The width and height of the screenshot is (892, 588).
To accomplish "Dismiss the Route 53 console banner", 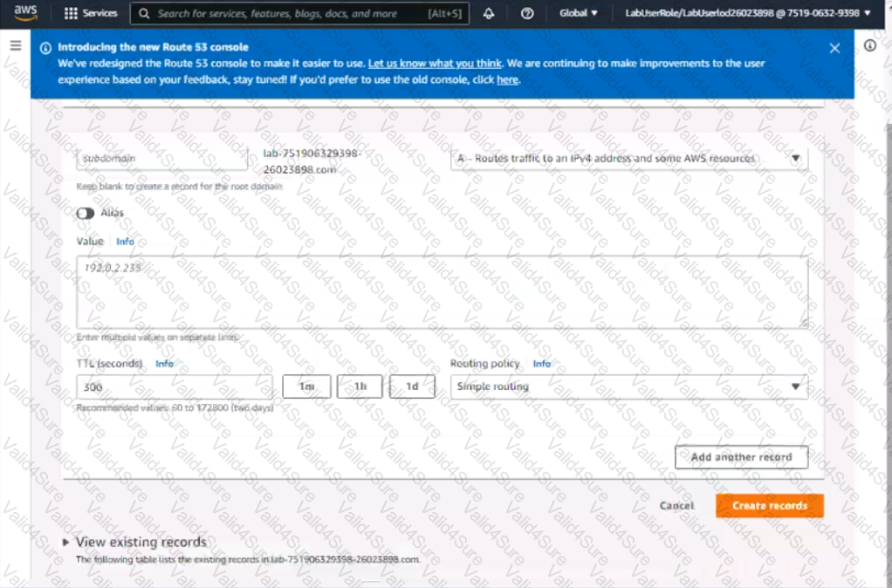I will 834,48.
